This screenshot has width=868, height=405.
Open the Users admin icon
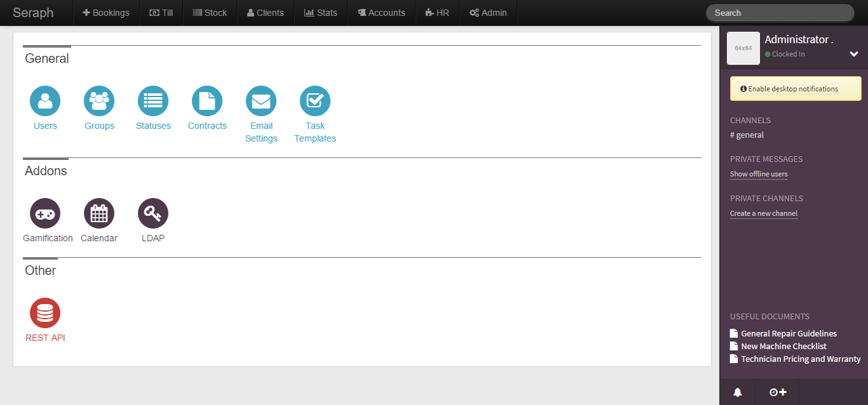[x=45, y=102]
